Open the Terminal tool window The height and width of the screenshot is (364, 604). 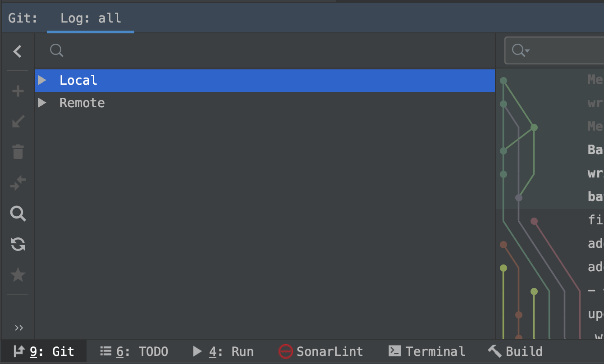click(426, 351)
